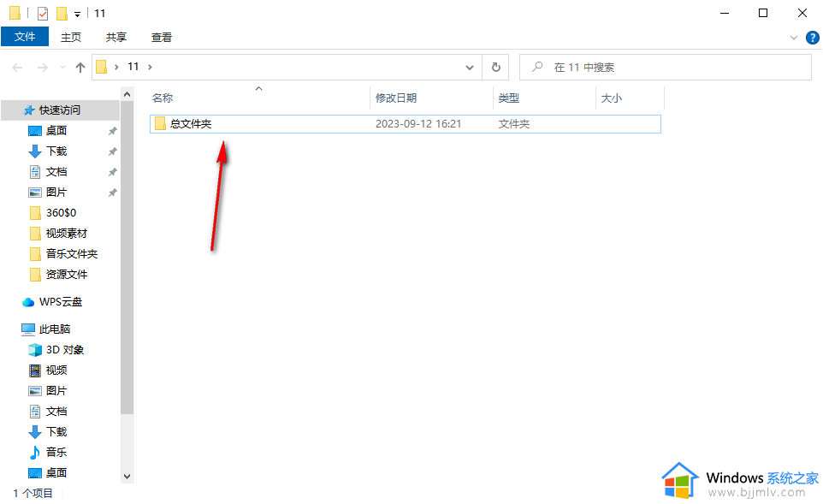This screenshot has height=504, width=823.
Task: Click the New Folder quick access icon
Action: [62, 13]
